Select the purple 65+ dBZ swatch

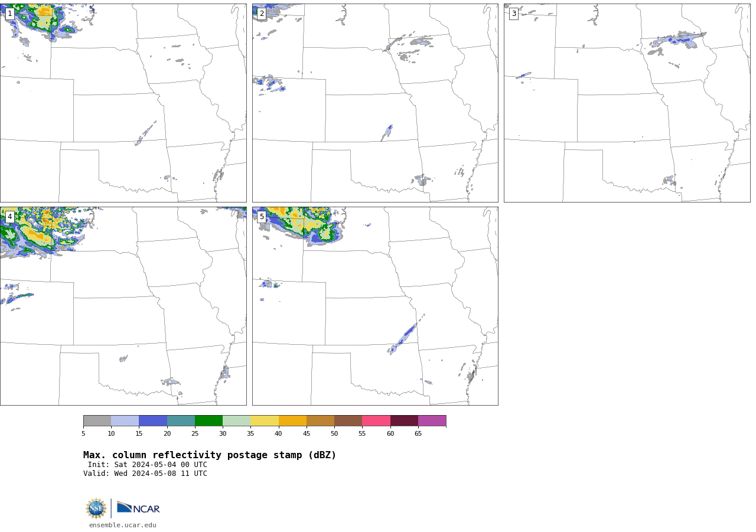point(432,421)
